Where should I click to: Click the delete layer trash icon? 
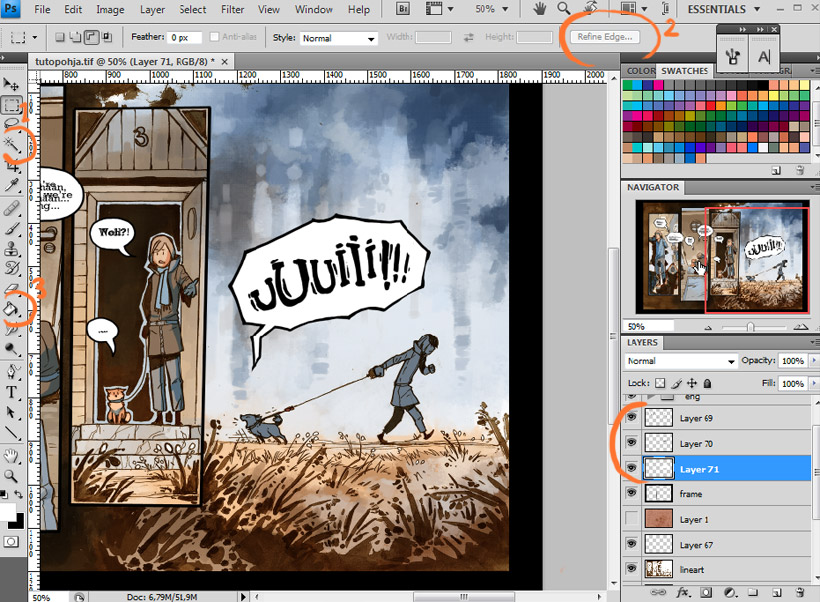tap(801, 593)
